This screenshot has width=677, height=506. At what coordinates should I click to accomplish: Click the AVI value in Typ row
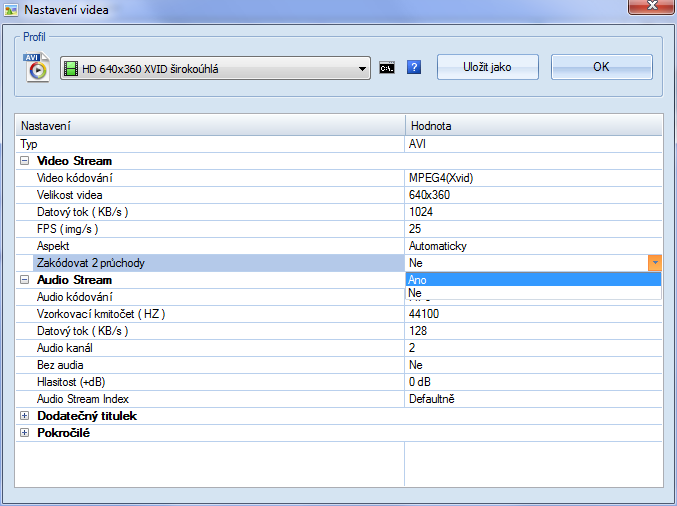pos(533,144)
